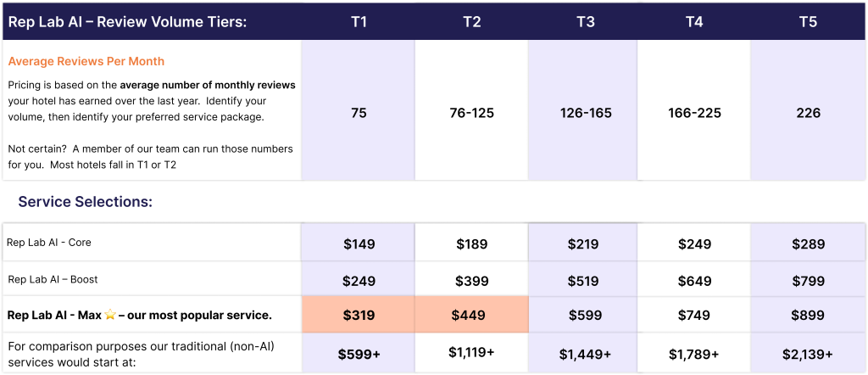Screen dimensions: 868x375
Task: Select the 76-125 review volume cell
Action: (472, 113)
